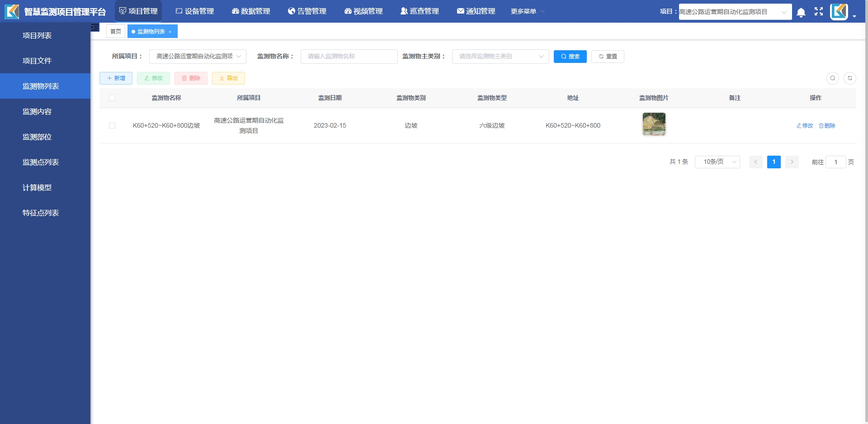Toggle fullscreen mode icon
The width and height of the screenshot is (868, 424).
point(819,12)
